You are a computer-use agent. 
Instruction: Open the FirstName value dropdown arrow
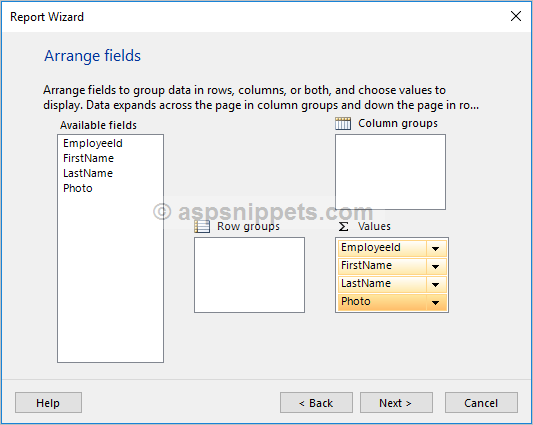click(435, 267)
